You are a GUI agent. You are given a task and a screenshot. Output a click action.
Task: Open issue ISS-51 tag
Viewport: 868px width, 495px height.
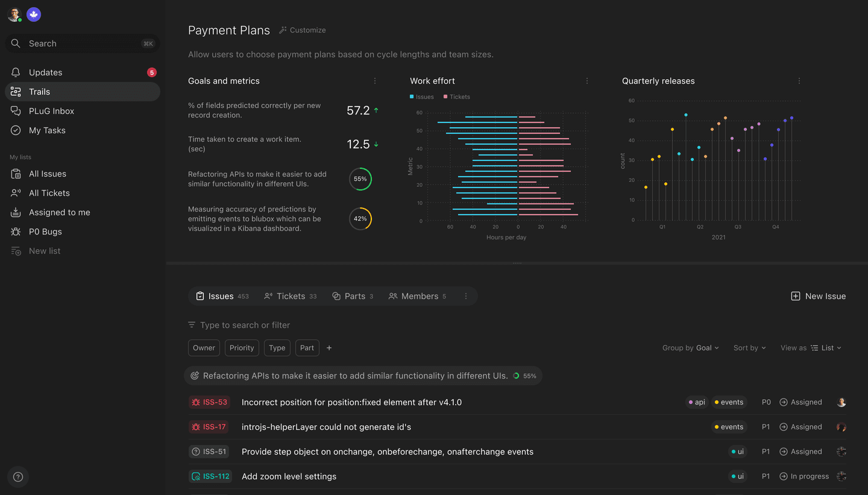(209, 452)
